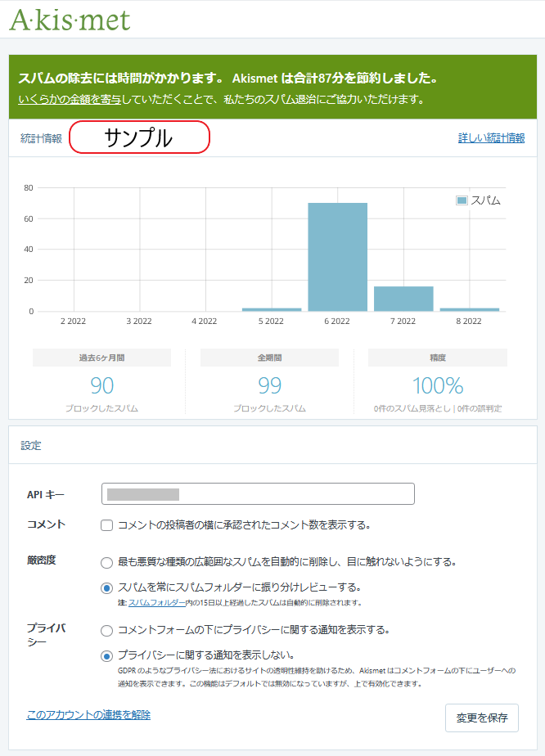Click the 6 2022 bar in chart
This screenshot has width=545, height=756.
click(x=337, y=257)
